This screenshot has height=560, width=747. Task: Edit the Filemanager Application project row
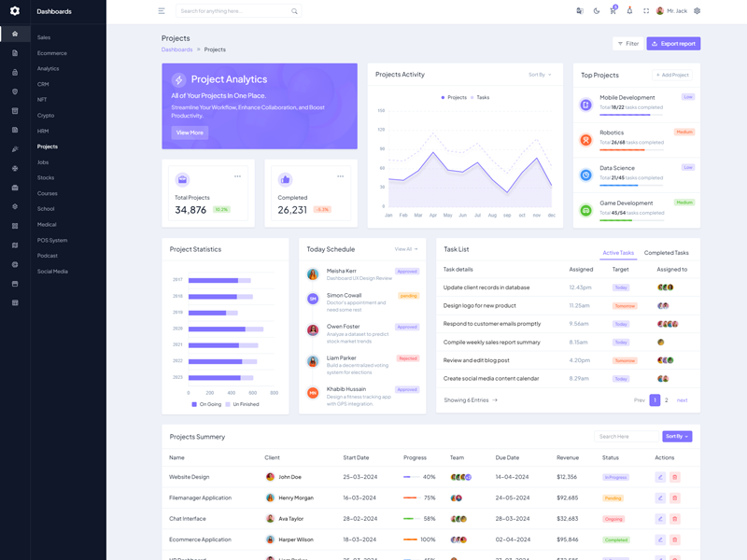tap(660, 497)
